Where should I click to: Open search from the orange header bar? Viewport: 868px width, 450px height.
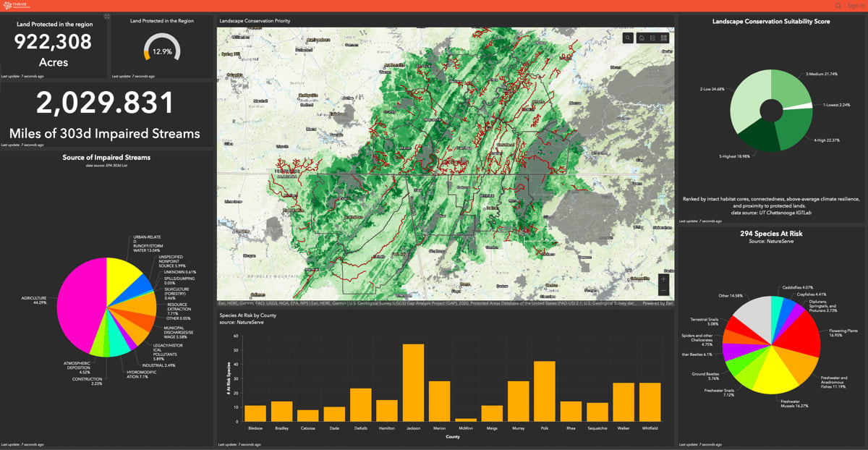(x=838, y=6)
